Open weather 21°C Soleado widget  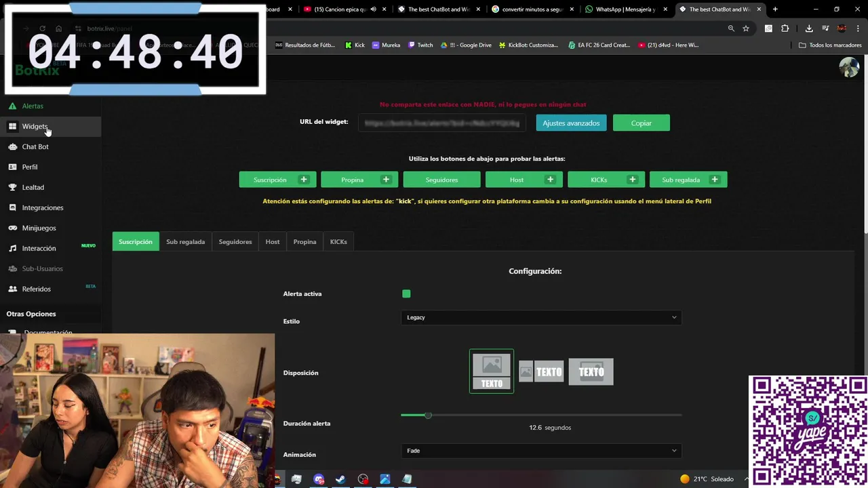click(707, 479)
